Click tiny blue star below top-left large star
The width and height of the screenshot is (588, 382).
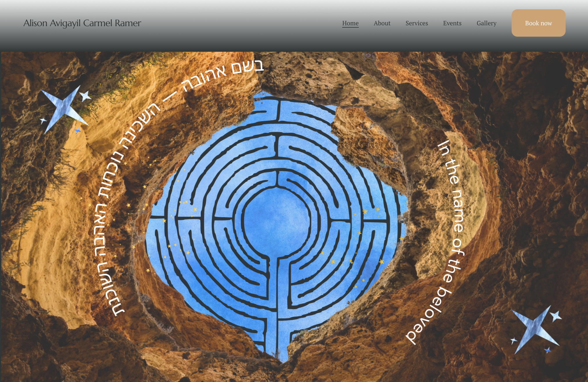[x=77, y=131]
